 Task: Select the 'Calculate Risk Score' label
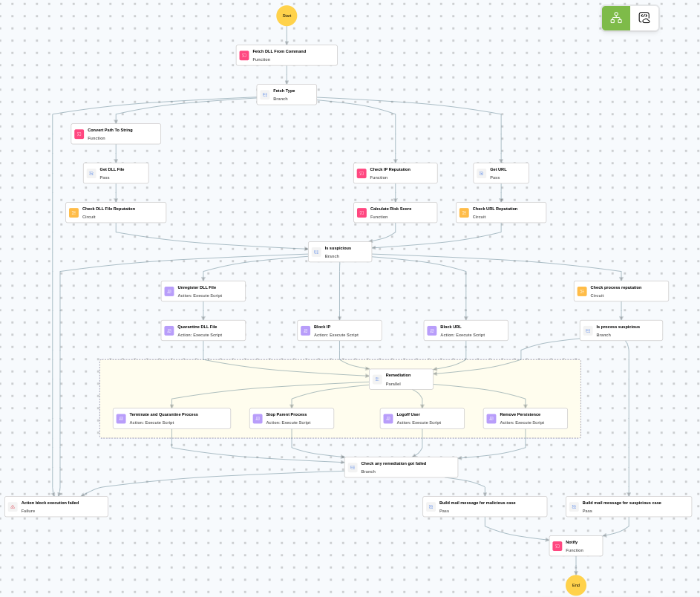390,209
